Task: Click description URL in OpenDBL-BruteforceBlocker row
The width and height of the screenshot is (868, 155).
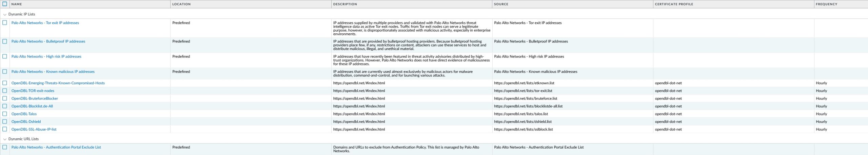Action: point(359,99)
